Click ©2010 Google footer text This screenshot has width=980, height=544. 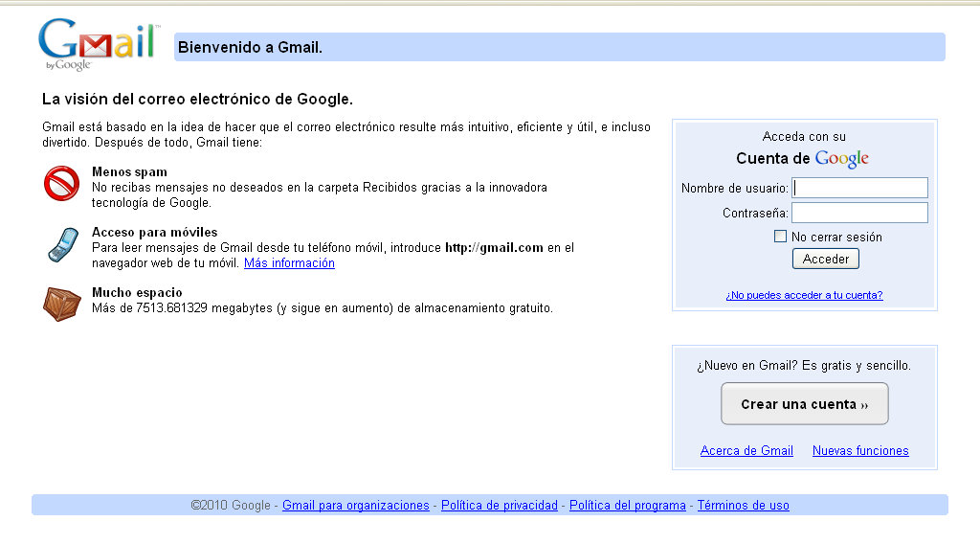coord(231,506)
